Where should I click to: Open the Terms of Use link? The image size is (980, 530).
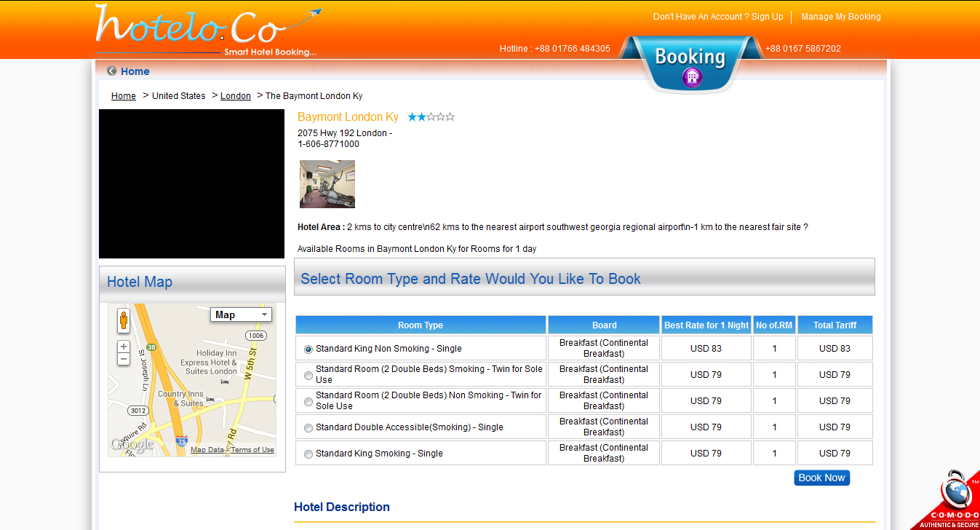pos(252,450)
